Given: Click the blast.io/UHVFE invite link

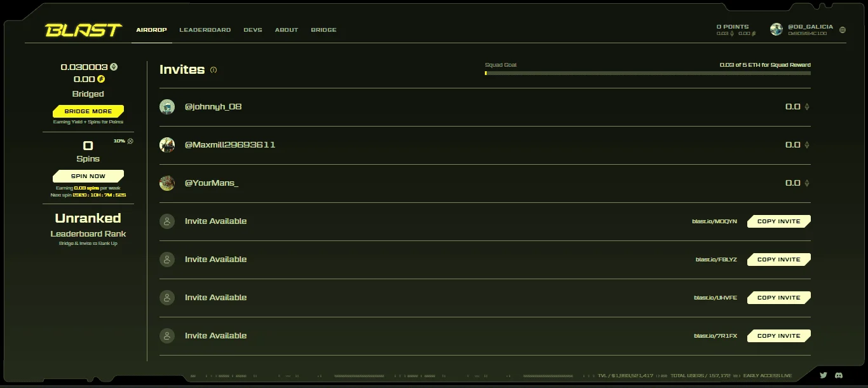Looking at the screenshot, I should coord(715,298).
